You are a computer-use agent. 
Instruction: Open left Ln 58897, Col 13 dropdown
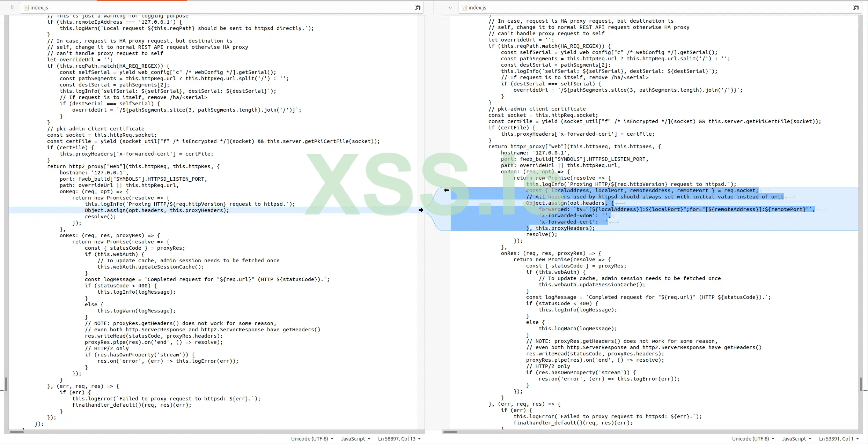399,439
